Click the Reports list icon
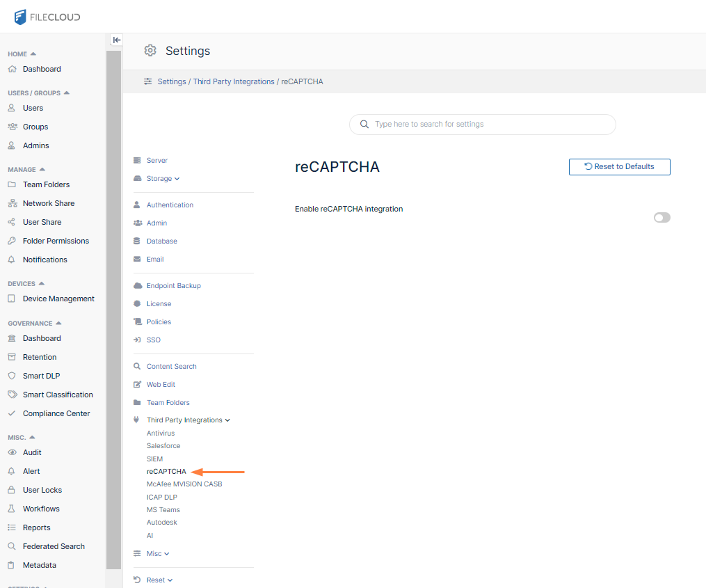The image size is (706, 588). click(x=12, y=527)
